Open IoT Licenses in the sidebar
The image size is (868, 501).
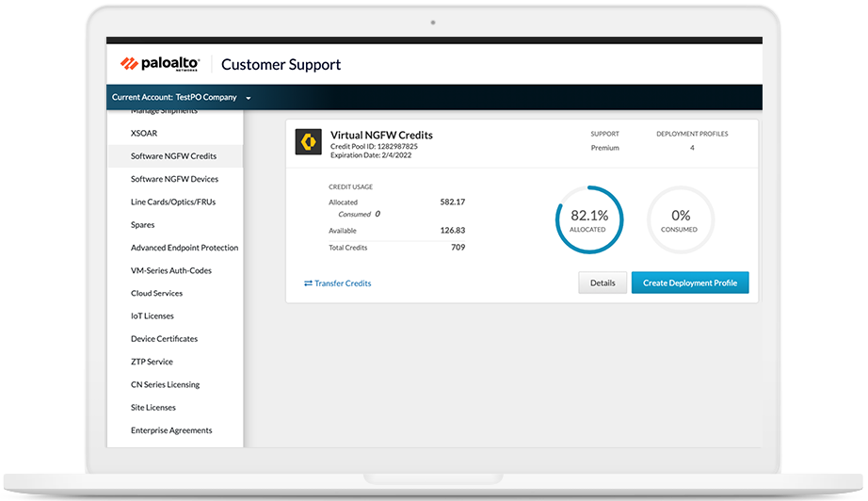(x=153, y=316)
